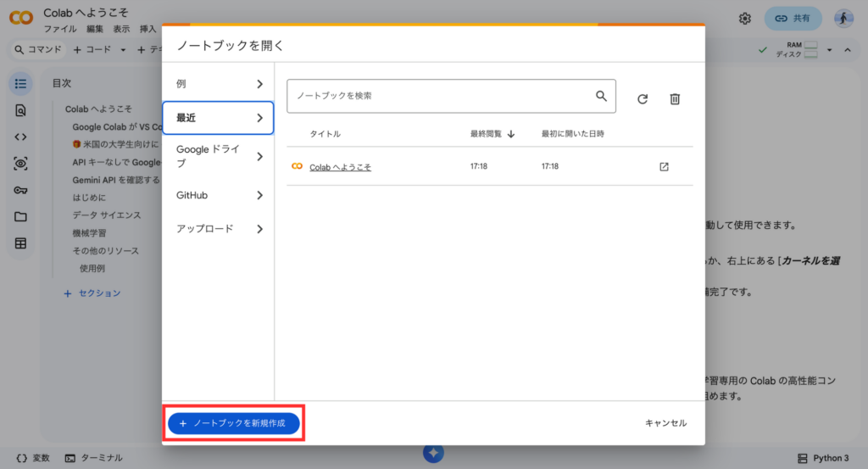This screenshot has height=469, width=868.
Task: Open Gemini API を確認する contents entry
Action: (115, 180)
